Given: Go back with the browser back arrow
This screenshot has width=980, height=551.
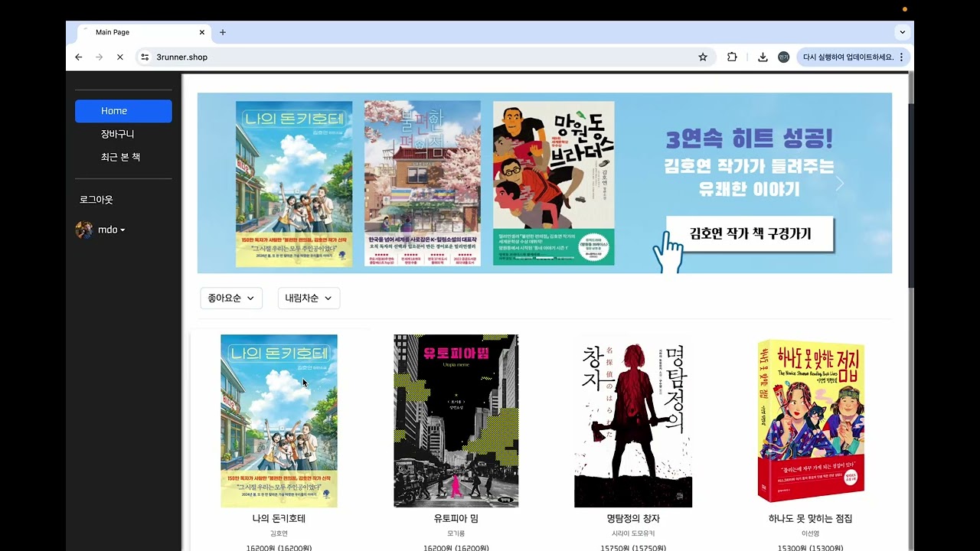Looking at the screenshot, I should [x=78, y=57].
